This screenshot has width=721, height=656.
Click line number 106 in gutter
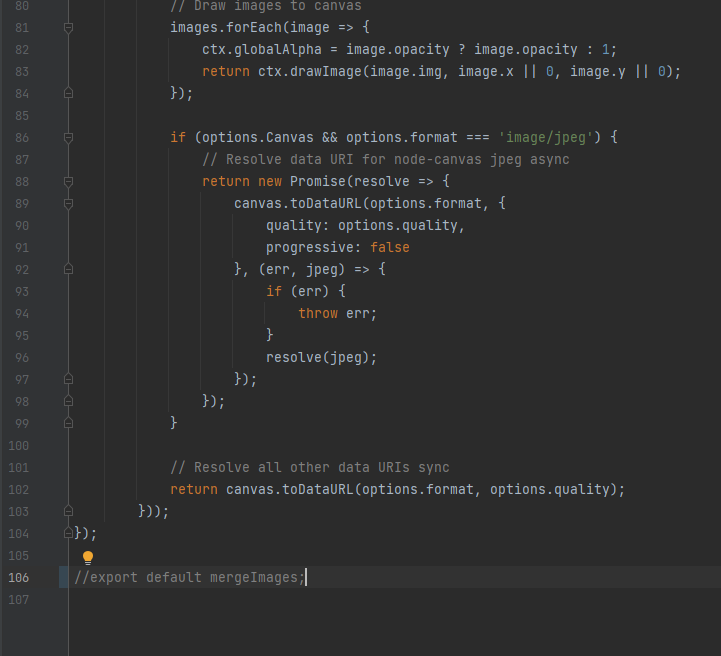(18, 577)
